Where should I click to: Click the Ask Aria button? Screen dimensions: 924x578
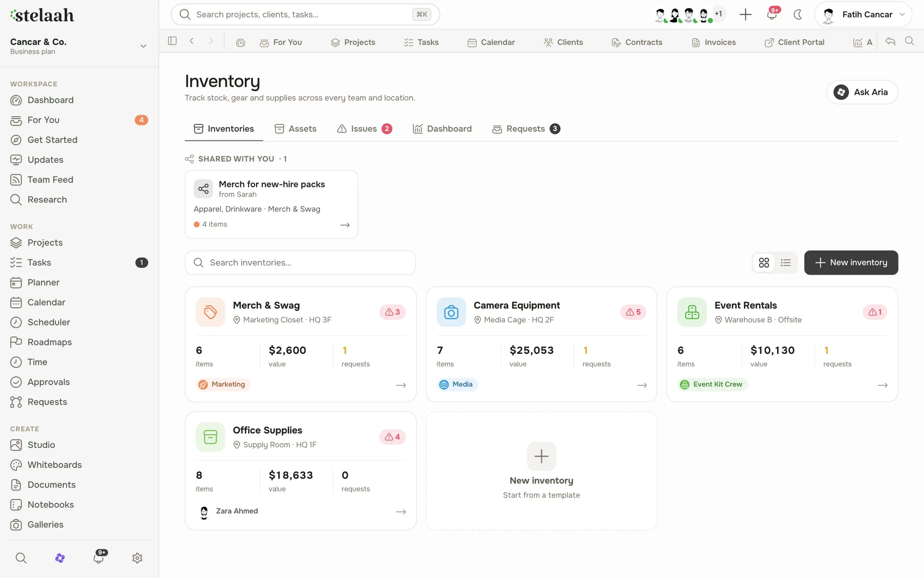(862, 92)
